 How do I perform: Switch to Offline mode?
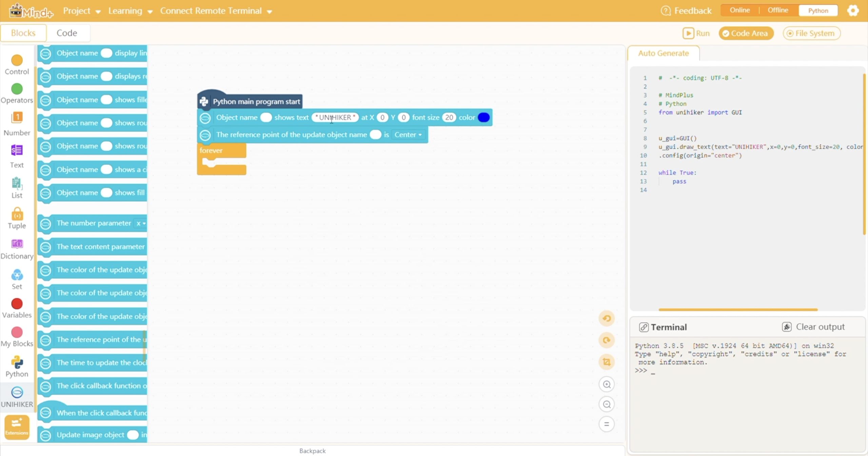coord(778,10)
